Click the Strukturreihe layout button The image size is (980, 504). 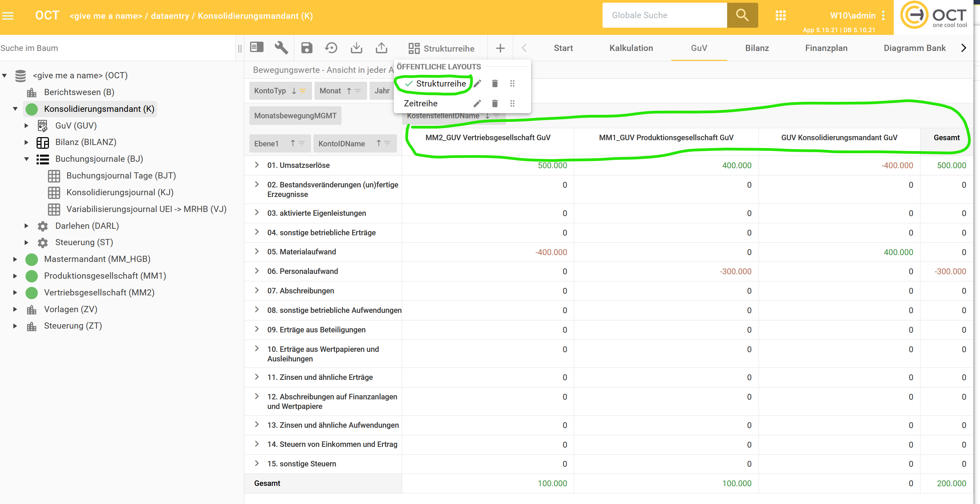(441, 49)
